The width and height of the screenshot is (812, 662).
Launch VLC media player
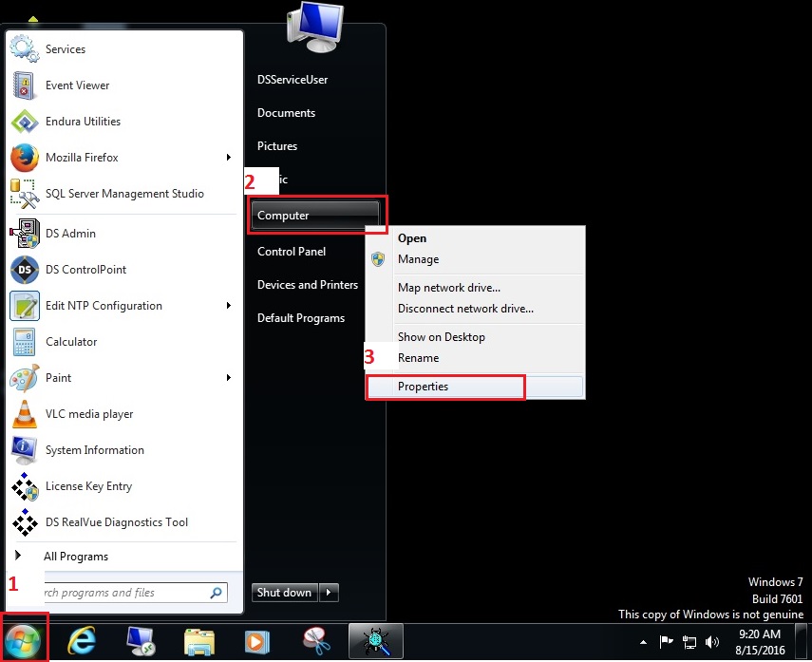click(x=87, y=414)
